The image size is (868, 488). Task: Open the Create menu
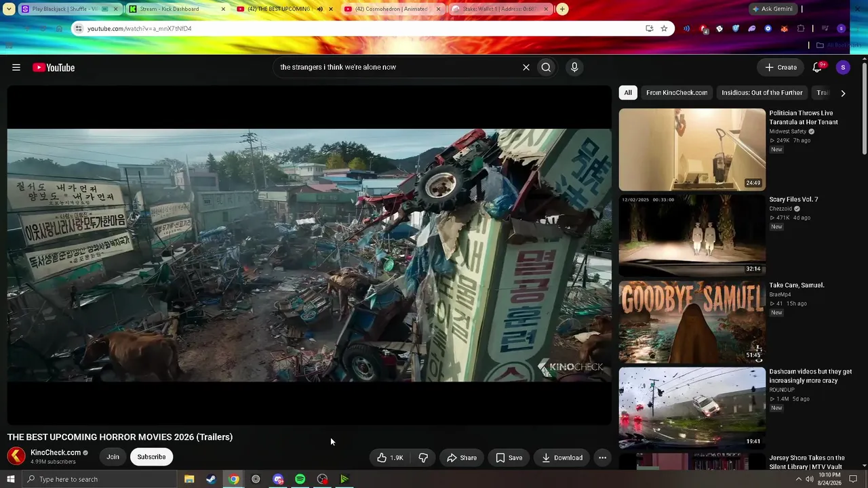pyautogui.click(x=781, y=67)
